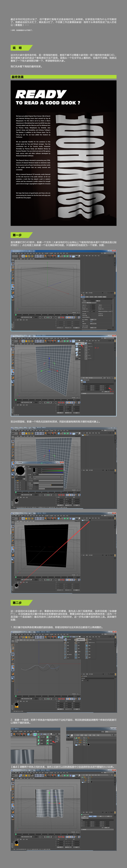Choose 放样 Loft icon in the green NURBS flyout
This screenshot has height=868, width=127.
47,740
